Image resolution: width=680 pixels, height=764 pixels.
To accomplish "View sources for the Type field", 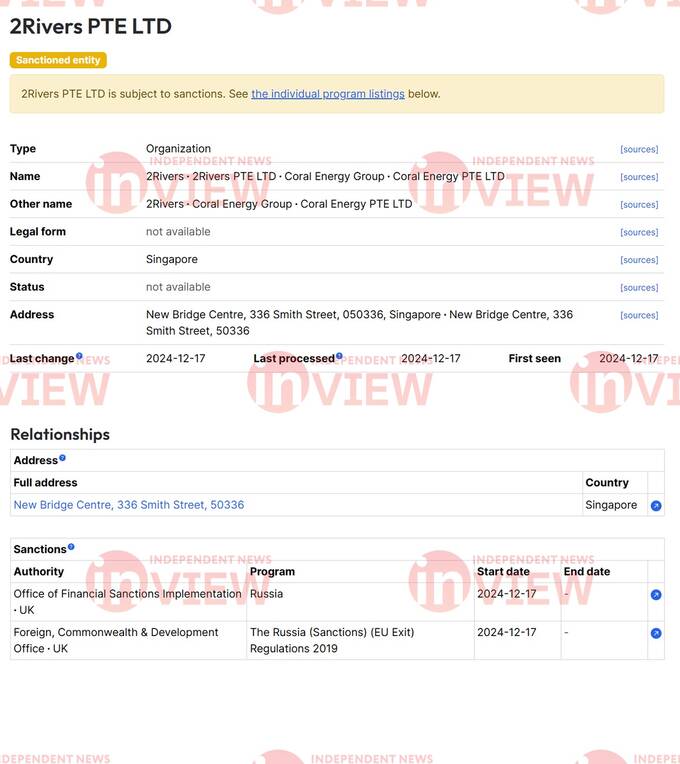I will pos(639,150).
